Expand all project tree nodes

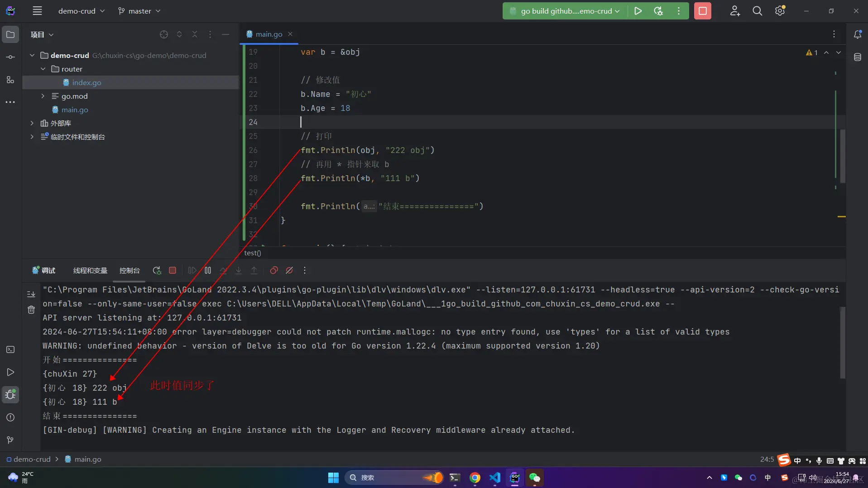(179, 34)
